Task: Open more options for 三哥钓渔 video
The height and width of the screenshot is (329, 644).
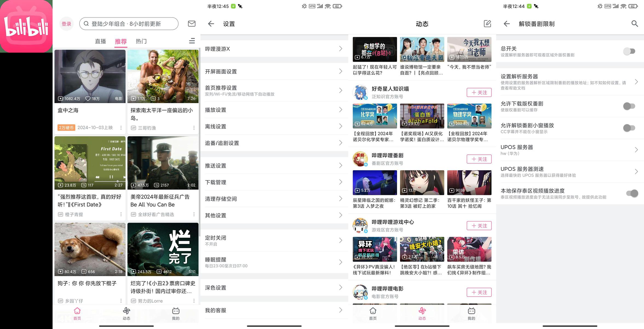Action: (x=194, y=128)
